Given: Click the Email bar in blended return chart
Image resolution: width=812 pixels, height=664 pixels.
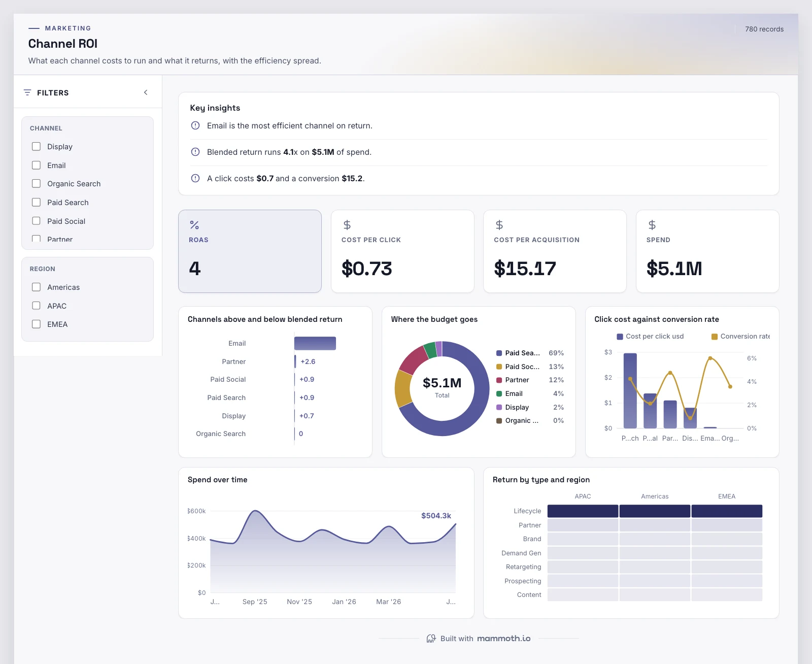Looking at the screenshot, I should point(315,343).
